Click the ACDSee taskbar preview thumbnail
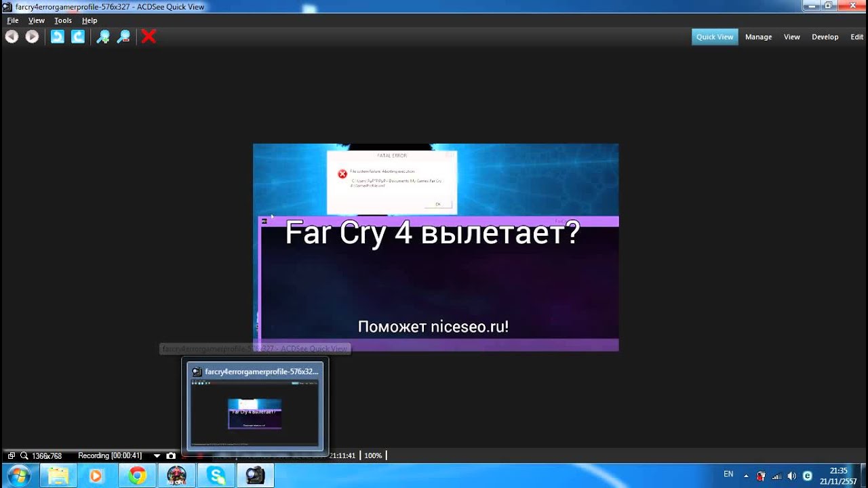This screenshot has width=868, height=488. tap(255, 405)
